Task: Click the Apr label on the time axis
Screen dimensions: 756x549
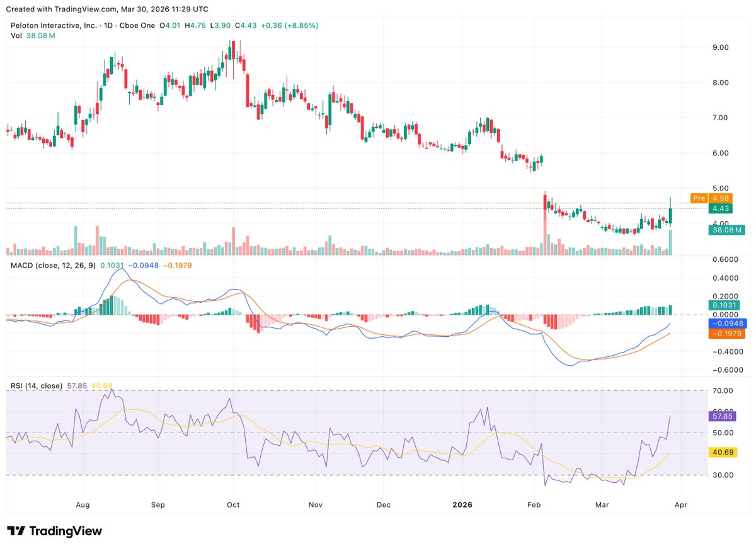Action: [x=682, y=505]
